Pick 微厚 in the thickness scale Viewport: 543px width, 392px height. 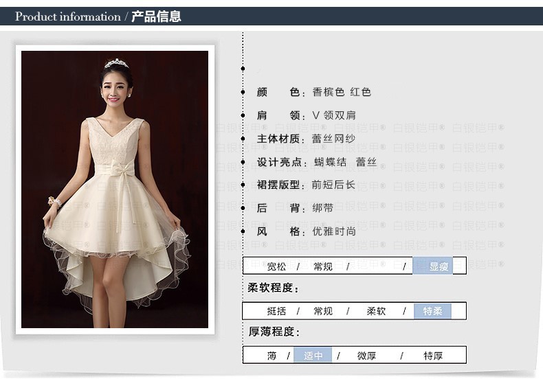(x=366, y=356)
